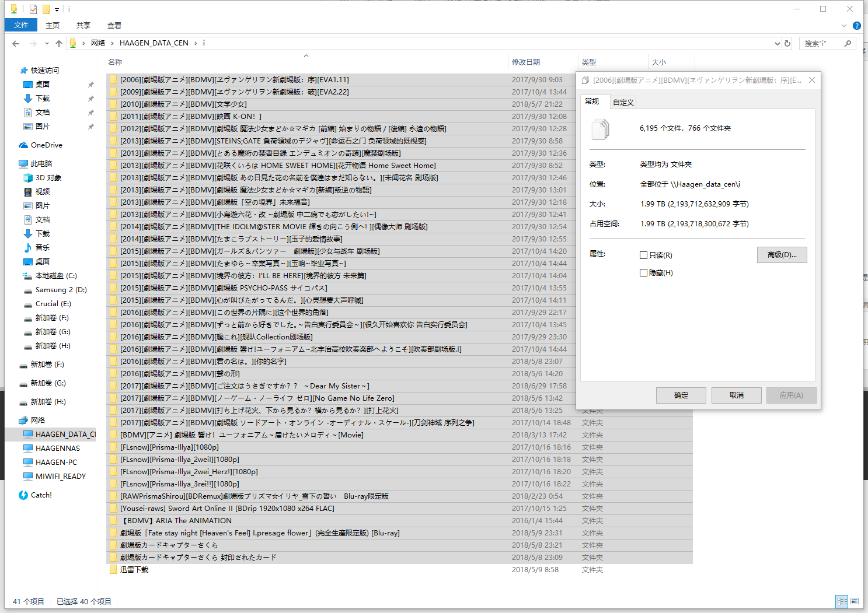This screenshot has height=613, width=868.
Task: Select folder [2016] 君の名は。
Action: coord(203,361)
